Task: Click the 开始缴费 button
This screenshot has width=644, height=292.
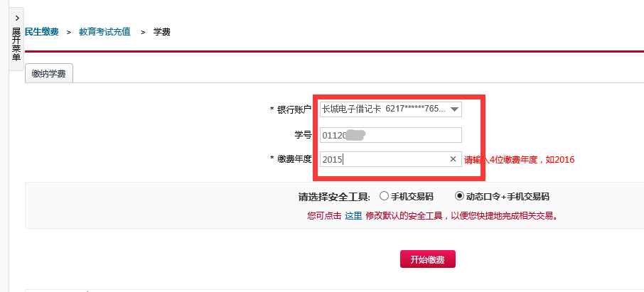Action: pyautogui.click(x=427, y=259)
